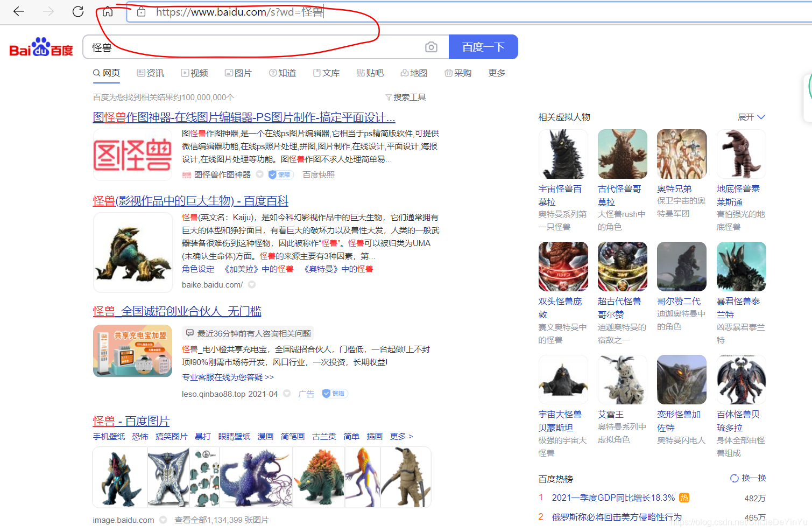Click the orange-spiked green monster image

point(319,477)
